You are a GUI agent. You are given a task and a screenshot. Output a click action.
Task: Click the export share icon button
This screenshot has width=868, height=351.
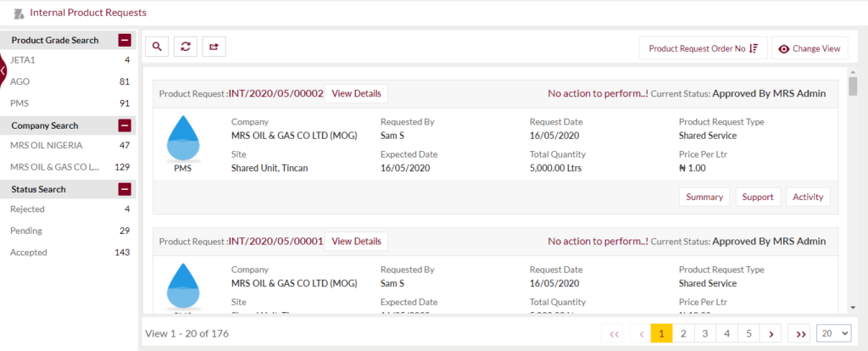click(x=214, y=47)
